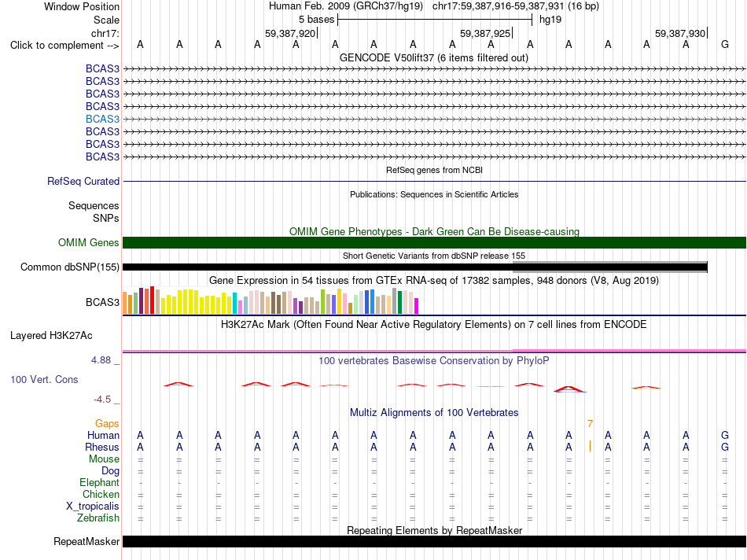This screenshot has height=560, width=747.
Task: Click the bright blue bar in GTEx chart
Action: point(372,302)
